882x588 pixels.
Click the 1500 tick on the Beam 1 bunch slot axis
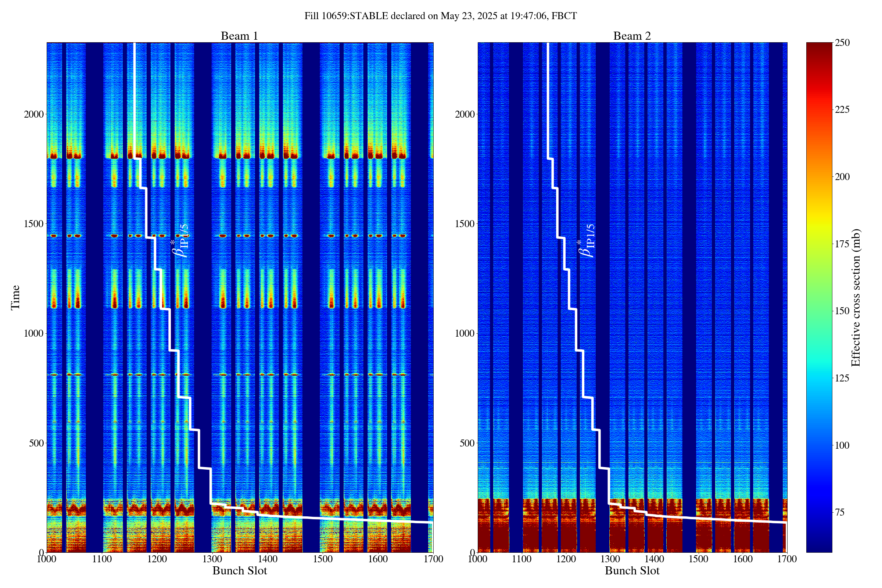click(x=323, y=559)
